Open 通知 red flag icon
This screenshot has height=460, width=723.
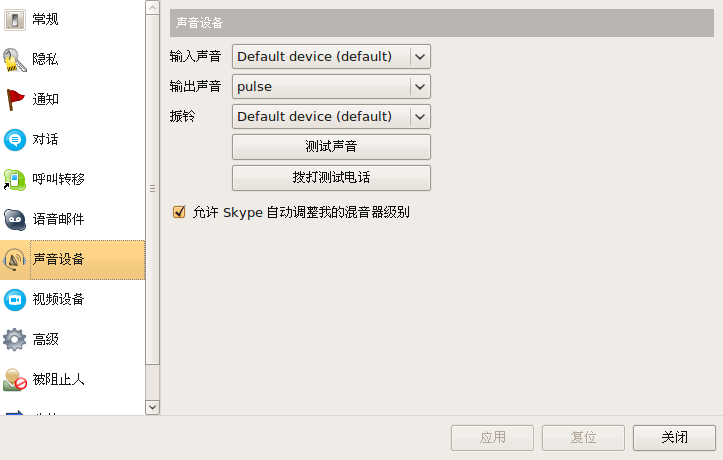click(15, 100)
